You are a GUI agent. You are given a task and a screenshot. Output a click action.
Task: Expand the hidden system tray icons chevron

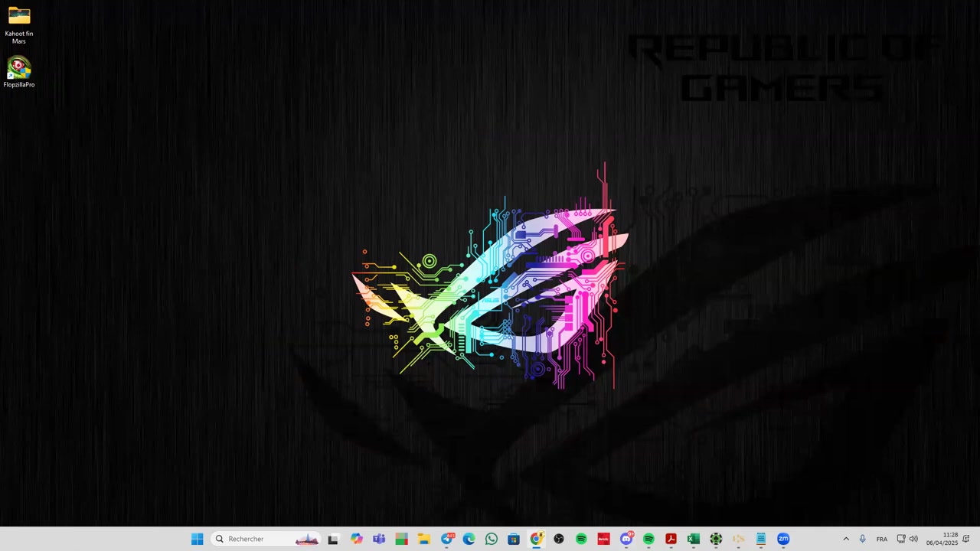pos(846,539)
